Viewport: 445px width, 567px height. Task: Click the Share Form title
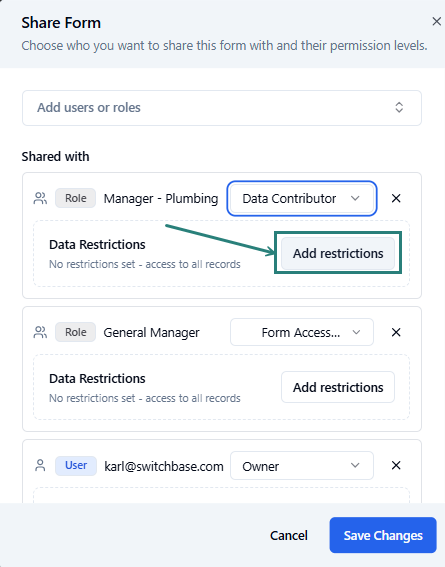coord(61,23)
